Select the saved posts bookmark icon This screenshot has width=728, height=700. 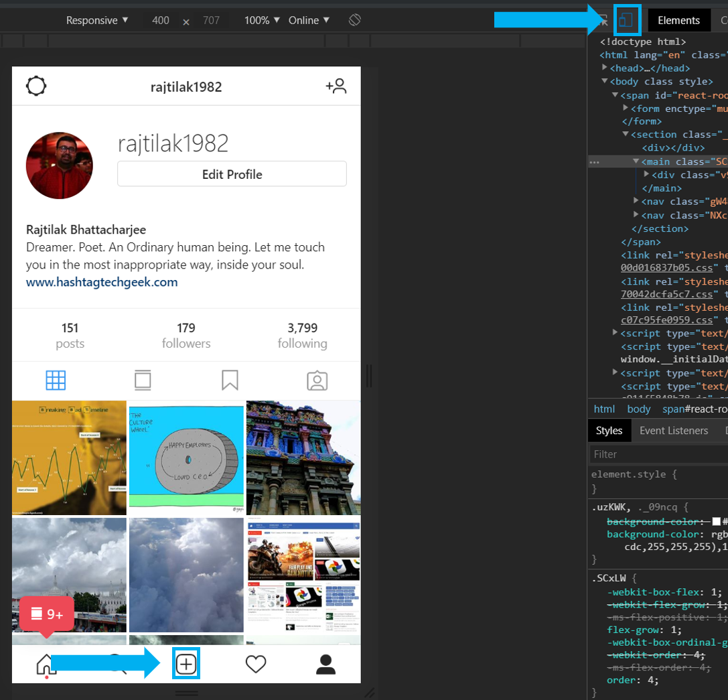tap(230, 380)
